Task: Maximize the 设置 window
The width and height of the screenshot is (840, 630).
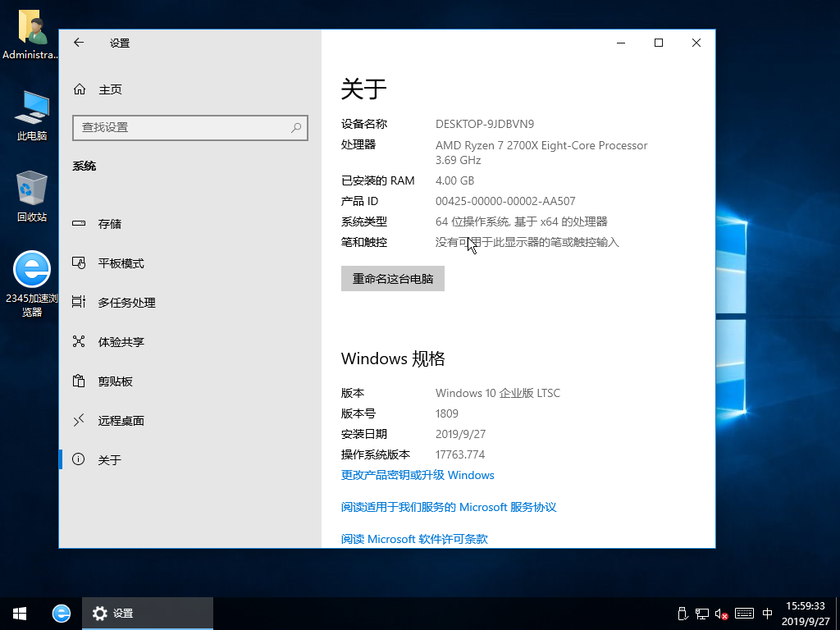Action: (x=659, y=43)
